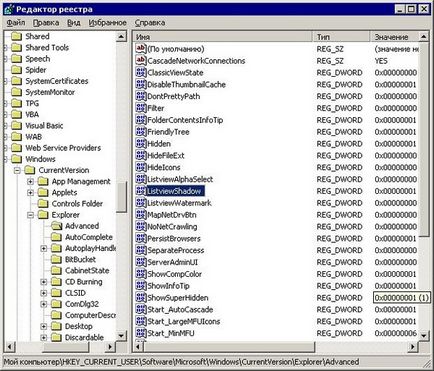Image resolution: width=434 pixels, height=371 pixels.
Task: Collapse the Explorer key
Action: coord(30,215)
